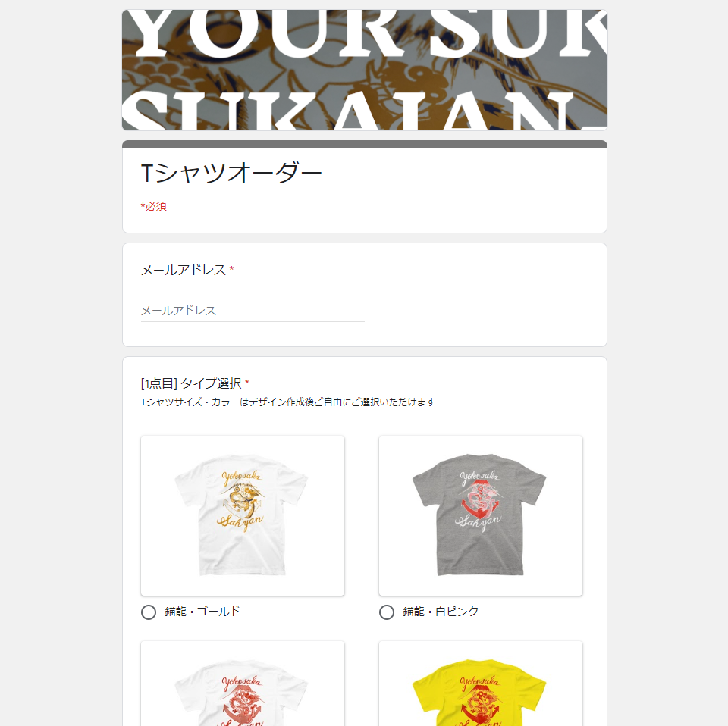Click the red asterisk beside タイプ選択 heading

tap(247, 382)
